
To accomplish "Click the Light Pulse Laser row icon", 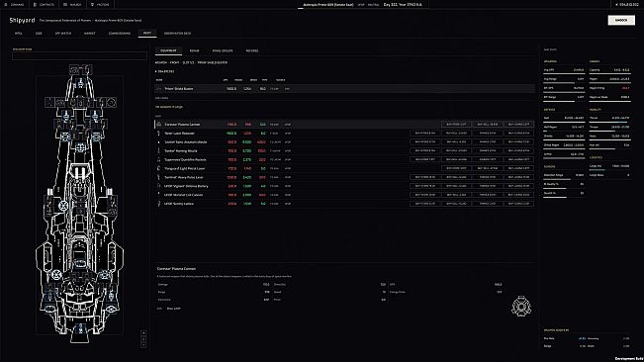I will click(x=159, y=168).
